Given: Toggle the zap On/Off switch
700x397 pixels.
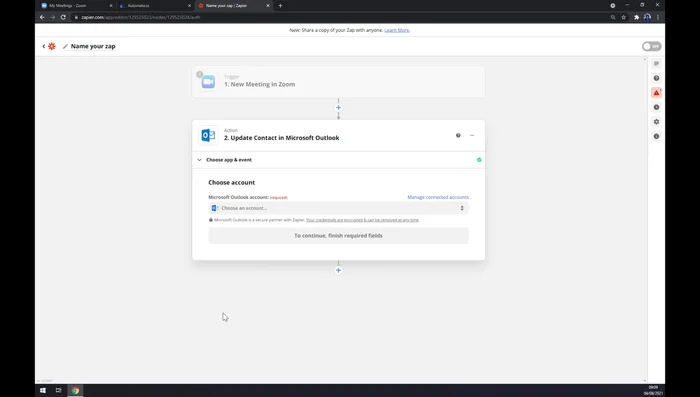Looking at the screenshot, I should tap(651, 46).
